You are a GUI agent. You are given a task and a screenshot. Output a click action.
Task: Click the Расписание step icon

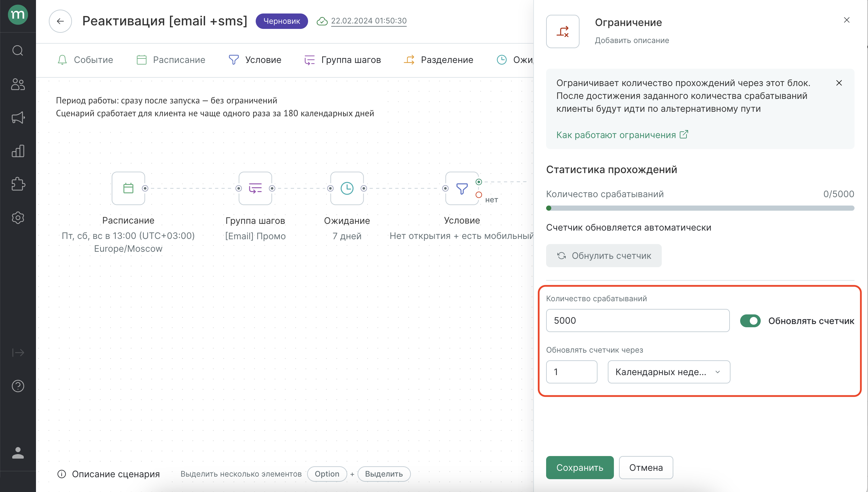pos(128,188)
